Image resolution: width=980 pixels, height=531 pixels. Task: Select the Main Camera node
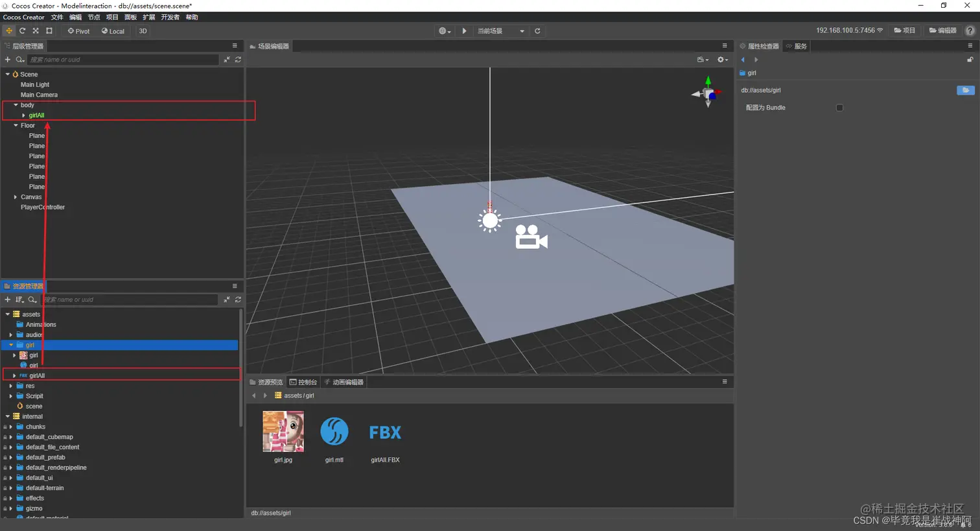point(39,95)
